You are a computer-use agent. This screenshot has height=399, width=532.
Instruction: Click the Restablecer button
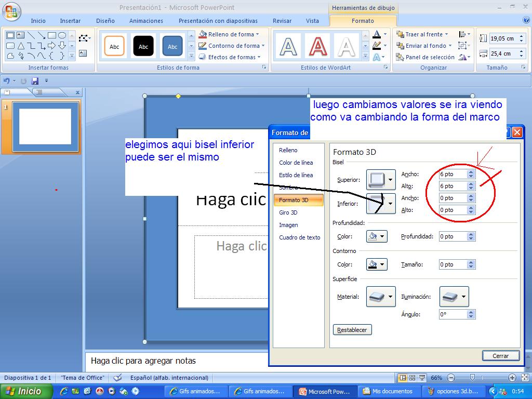click(x=352, y=330)
